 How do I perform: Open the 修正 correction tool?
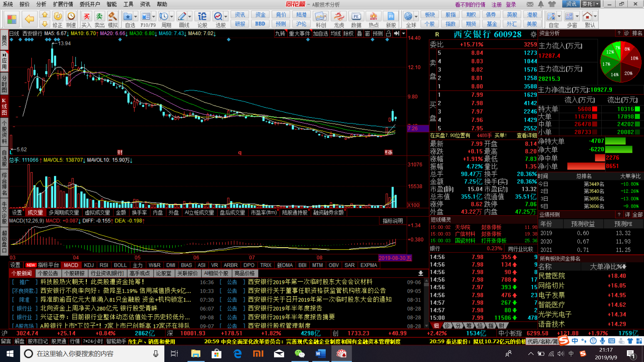58,19
